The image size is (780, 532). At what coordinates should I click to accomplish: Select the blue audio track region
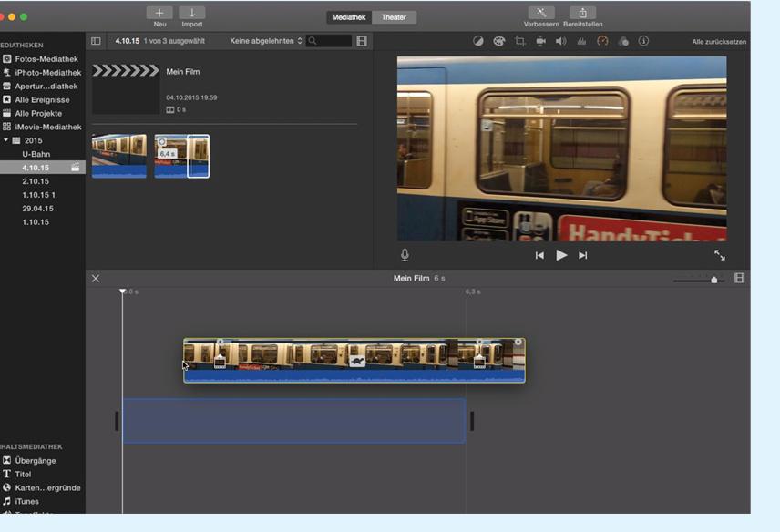click(x=294, y=421)
